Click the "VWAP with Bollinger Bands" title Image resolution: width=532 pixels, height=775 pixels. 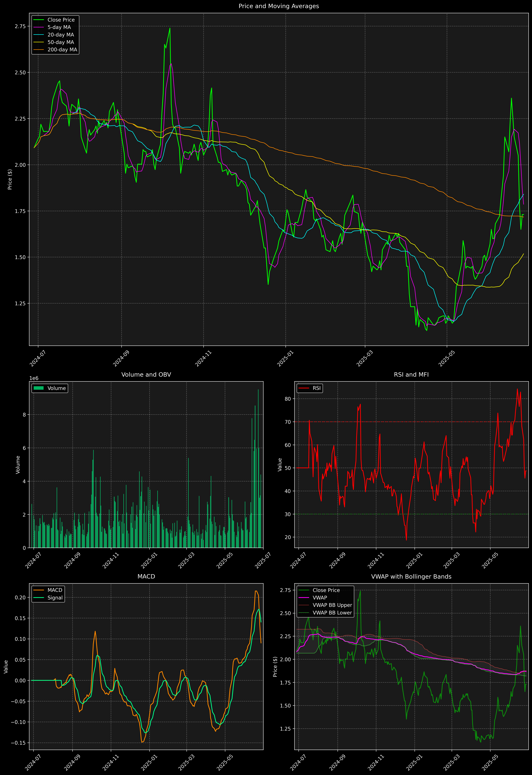[x=411, y=577]
